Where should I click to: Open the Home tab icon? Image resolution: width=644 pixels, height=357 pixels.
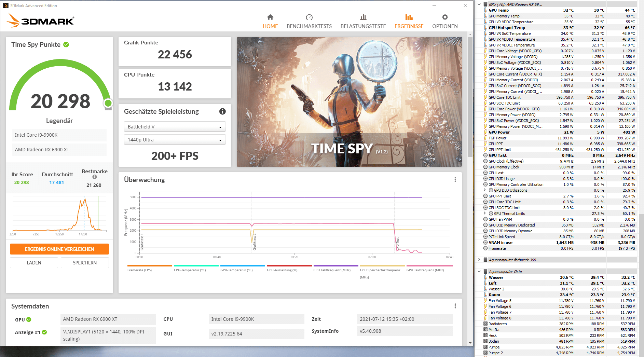270,17
